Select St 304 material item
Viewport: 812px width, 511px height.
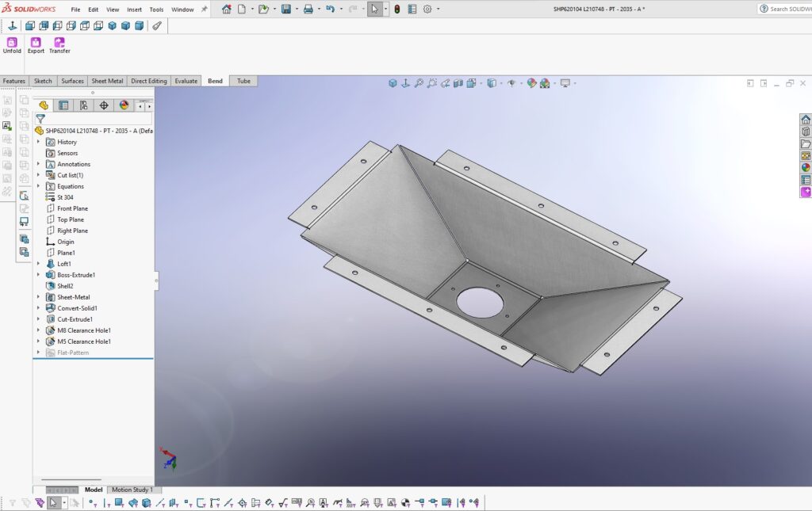click(x=65, y=197)
